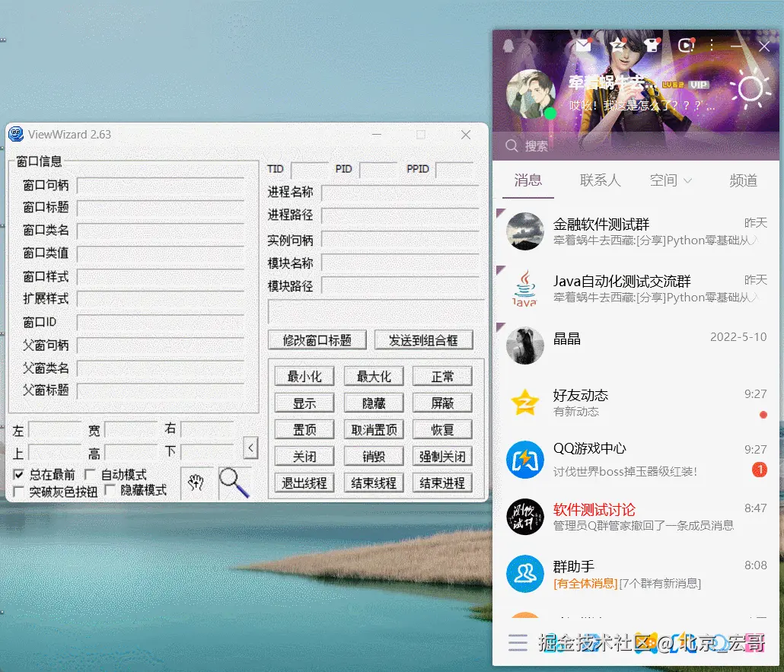Click the 恢复 button

click(442, 429)
